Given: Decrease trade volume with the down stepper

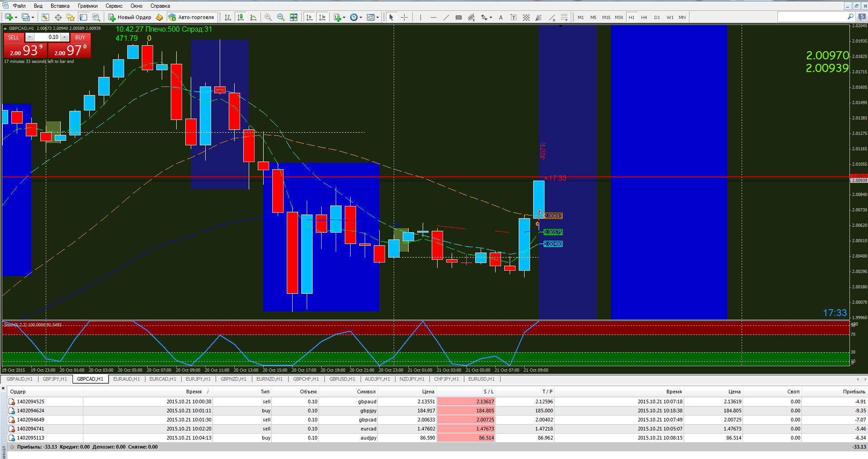Looking at the screenshot, I should coord(30,37).
